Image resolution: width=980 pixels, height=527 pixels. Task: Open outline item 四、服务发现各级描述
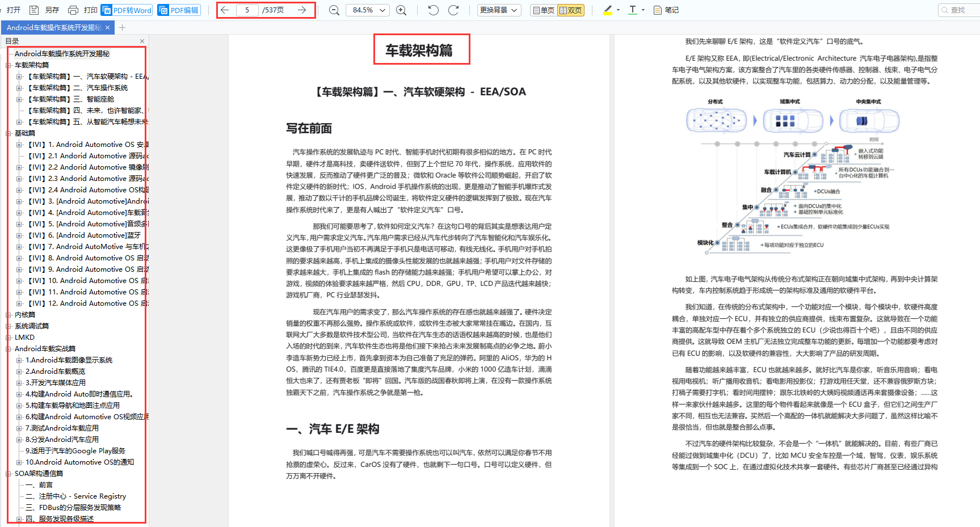click(x=60, y=519)
